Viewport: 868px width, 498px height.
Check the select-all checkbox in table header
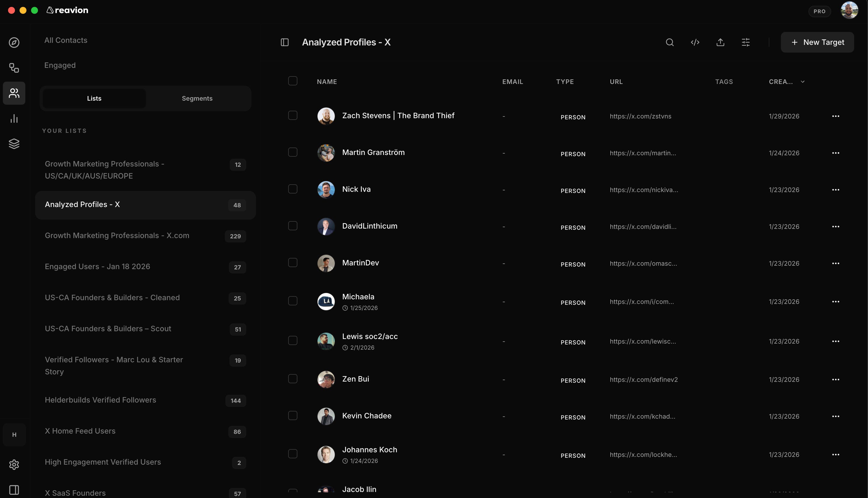pyautogui.click(x=292, y=81)
